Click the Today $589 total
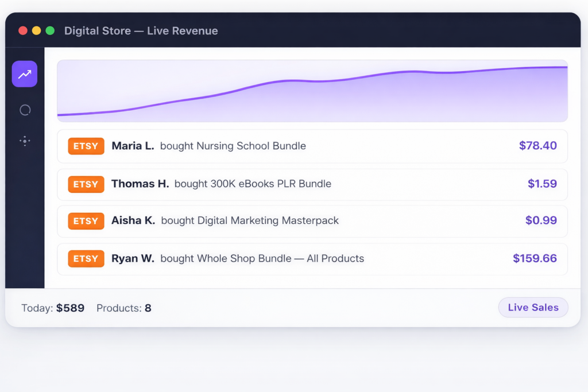This screenshot has width=588, height=392. tap(53, 308)
